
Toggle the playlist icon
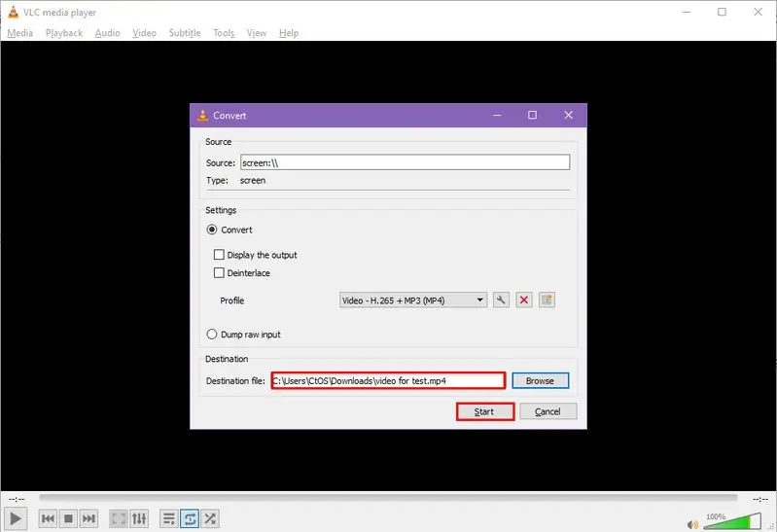(169, 518)
